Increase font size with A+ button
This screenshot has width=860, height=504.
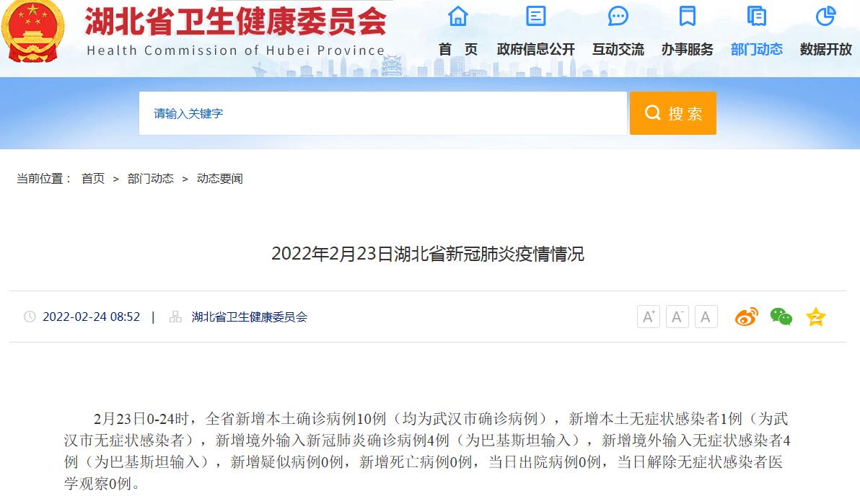(648, 317)
